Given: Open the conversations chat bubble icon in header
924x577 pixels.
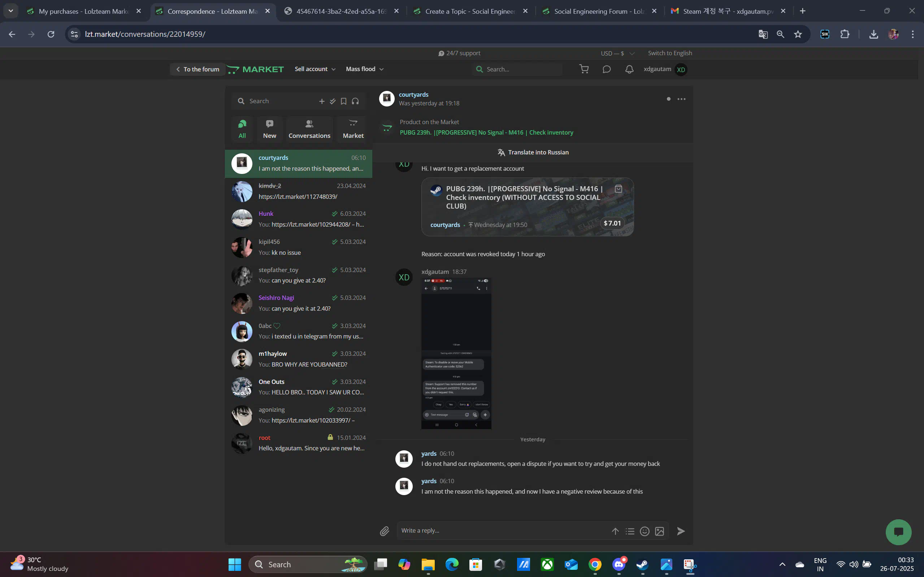Looking at the screenshot, I should point(606,69).
